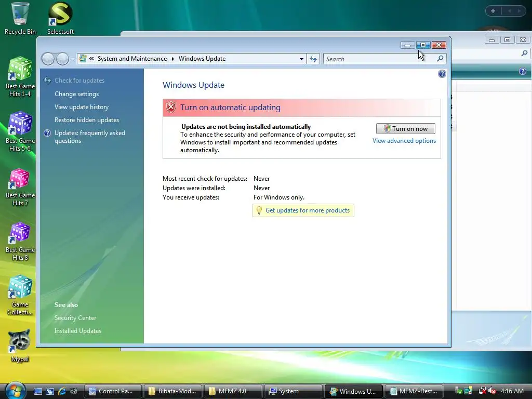
Task: Click View advanced options link
Action: [x=404, y=140]
